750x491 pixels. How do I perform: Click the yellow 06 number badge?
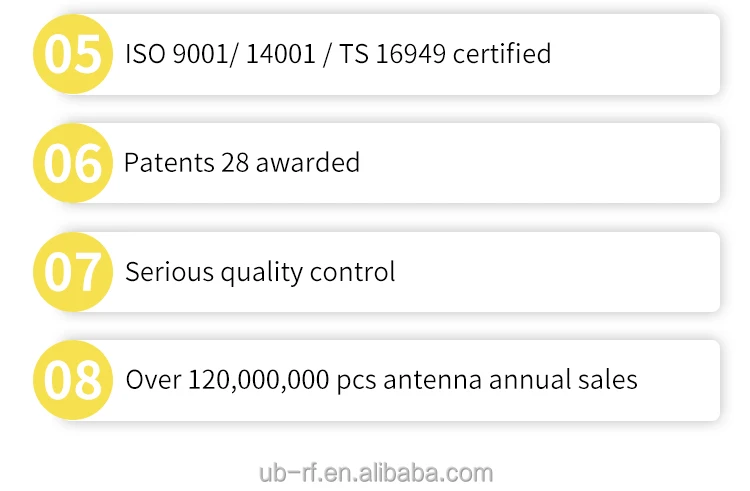click(73, 163)
